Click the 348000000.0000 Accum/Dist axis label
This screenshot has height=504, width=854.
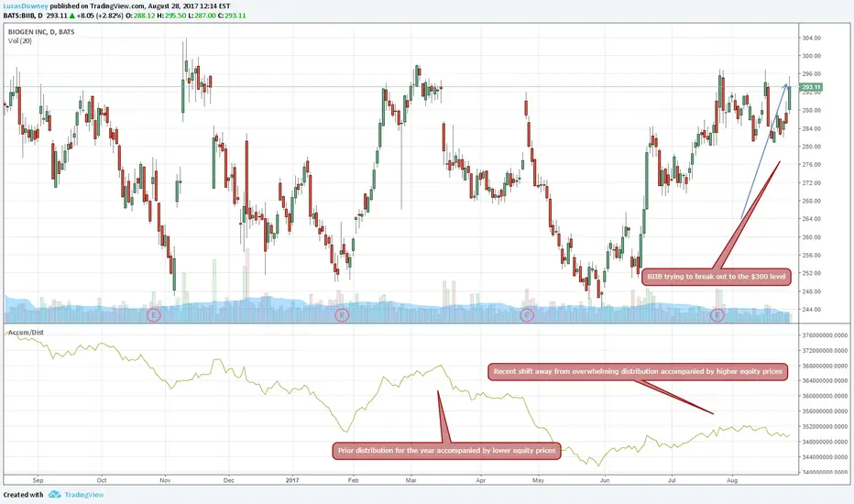(x=825, y=442)
